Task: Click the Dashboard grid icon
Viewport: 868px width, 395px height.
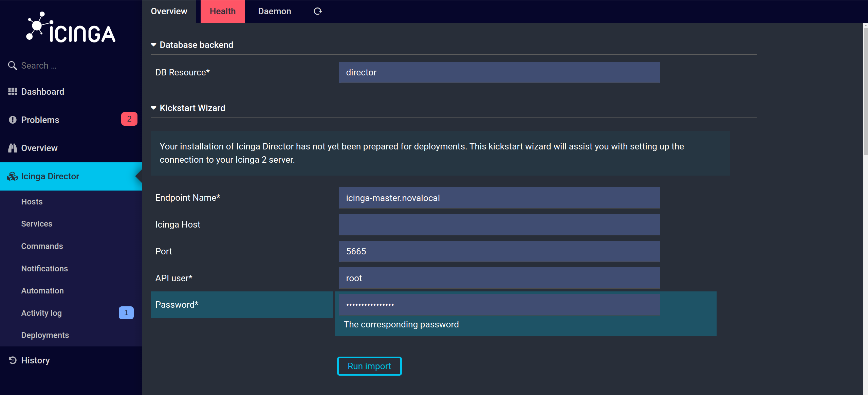Action: pos(13,92)
